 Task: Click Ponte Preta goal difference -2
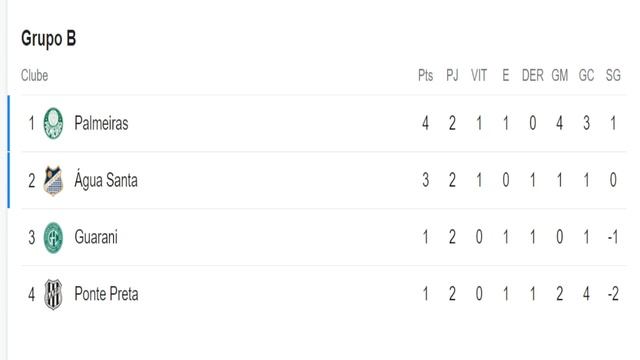tap(613, 294)
